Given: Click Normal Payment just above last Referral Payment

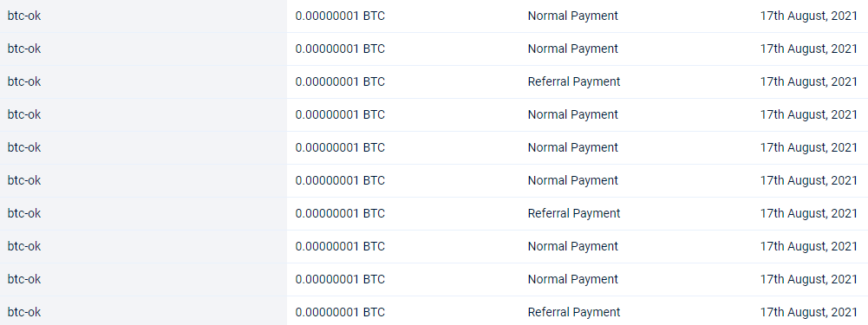Looking at the screenshot, I should (573, 279).
